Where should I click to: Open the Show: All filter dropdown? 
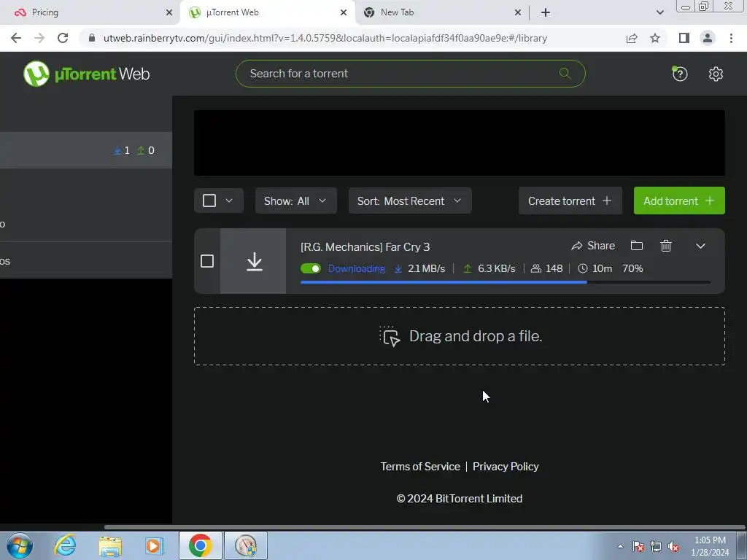pos(296,201)
